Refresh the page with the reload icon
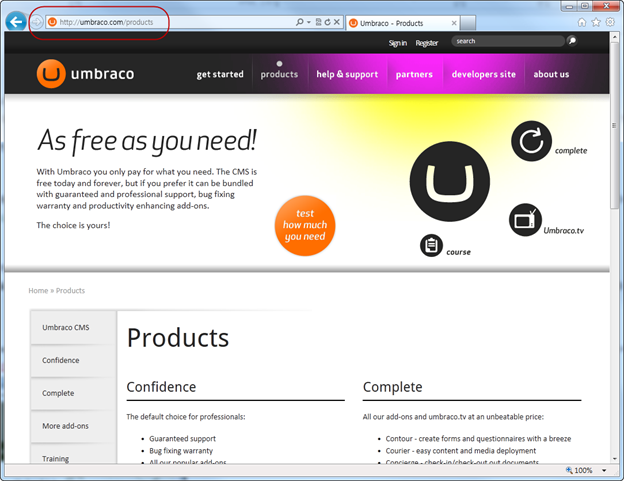Viewport: 624px width, 481px height. (x=328, y=22)
